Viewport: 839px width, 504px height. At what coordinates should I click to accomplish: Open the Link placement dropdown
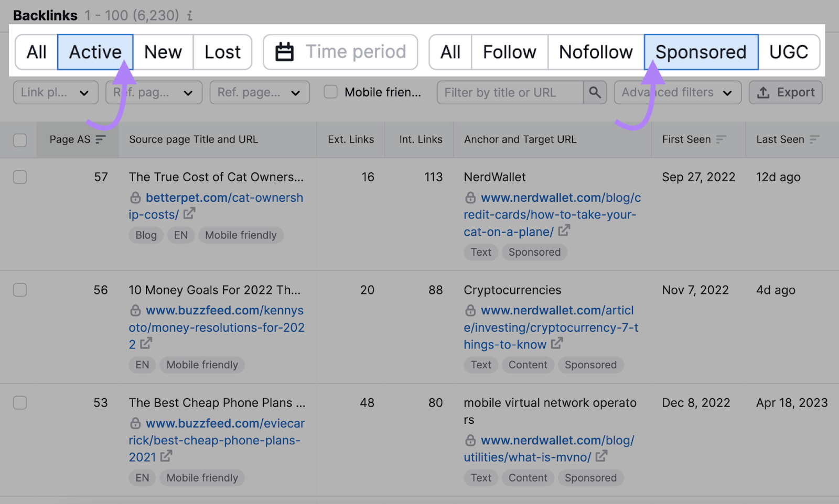point(56,92)
